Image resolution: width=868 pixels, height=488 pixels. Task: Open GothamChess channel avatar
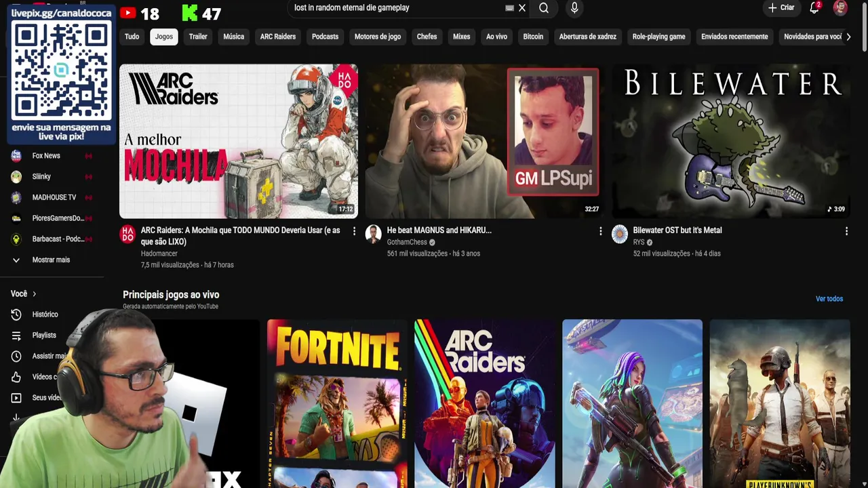(373, 235)
